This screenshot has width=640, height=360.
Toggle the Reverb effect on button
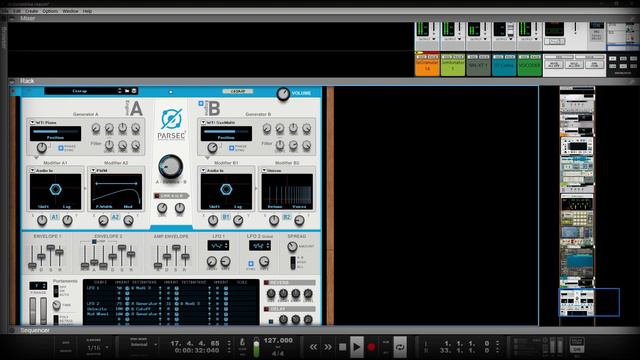click(x=267, y=282)
